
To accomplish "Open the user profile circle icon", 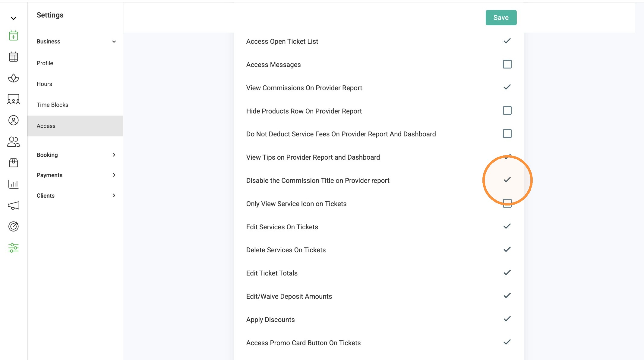I will 13,120.
